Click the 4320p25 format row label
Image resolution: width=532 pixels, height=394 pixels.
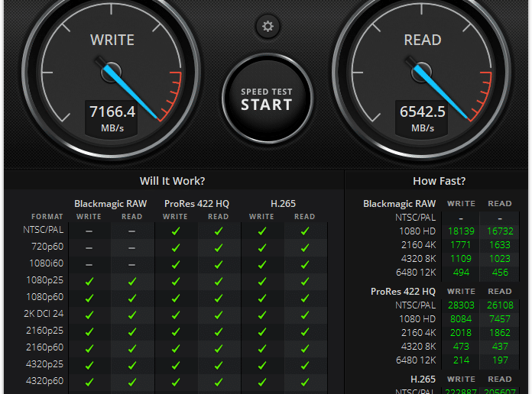tap(45, 364)
